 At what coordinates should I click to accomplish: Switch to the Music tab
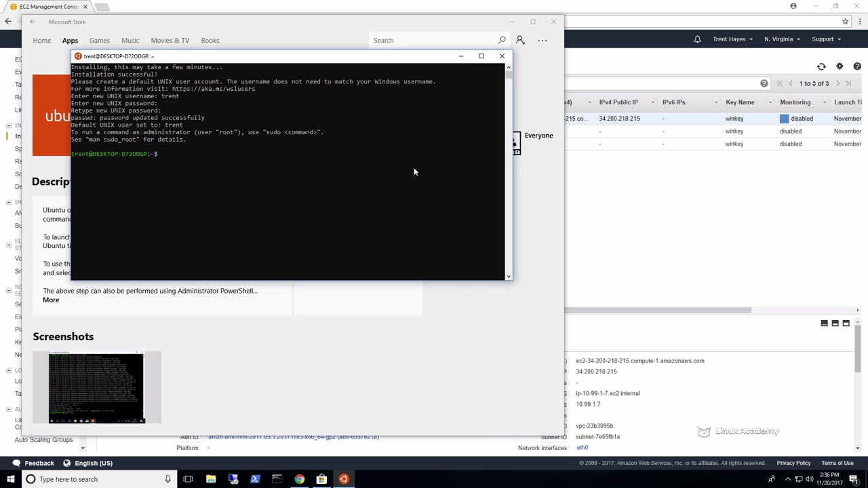click(130, 41)
